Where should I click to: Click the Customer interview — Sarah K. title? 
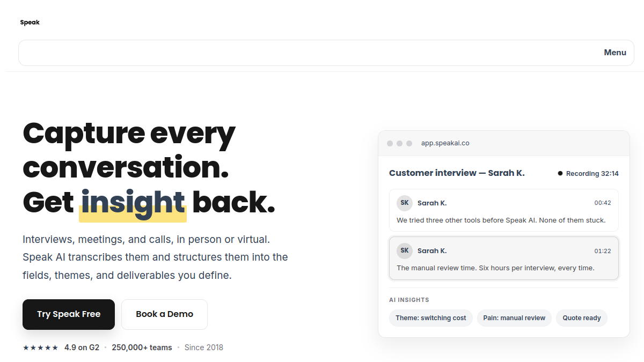click(457, 173)
